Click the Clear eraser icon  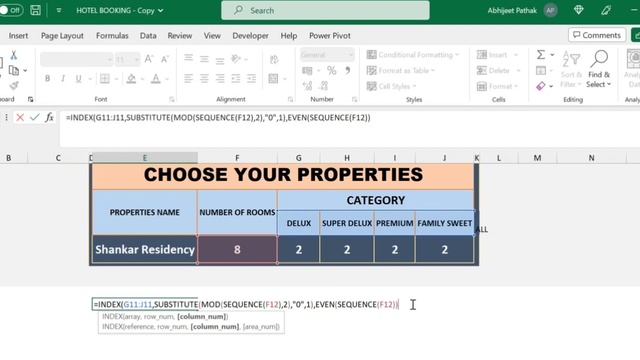tap(541, 86)
